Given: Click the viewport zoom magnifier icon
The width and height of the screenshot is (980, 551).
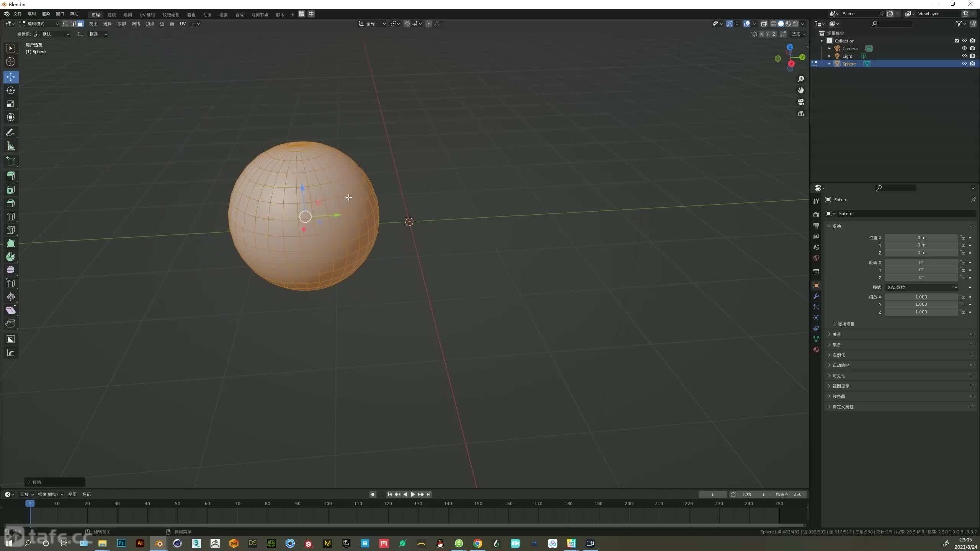Looking at the screenshot, I should pos(800,79).
